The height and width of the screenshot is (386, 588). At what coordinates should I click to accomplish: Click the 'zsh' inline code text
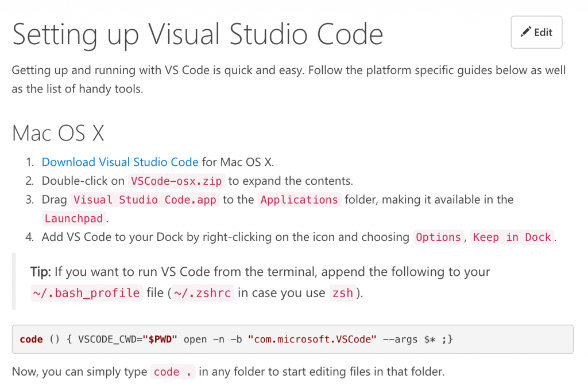(343, 293)
